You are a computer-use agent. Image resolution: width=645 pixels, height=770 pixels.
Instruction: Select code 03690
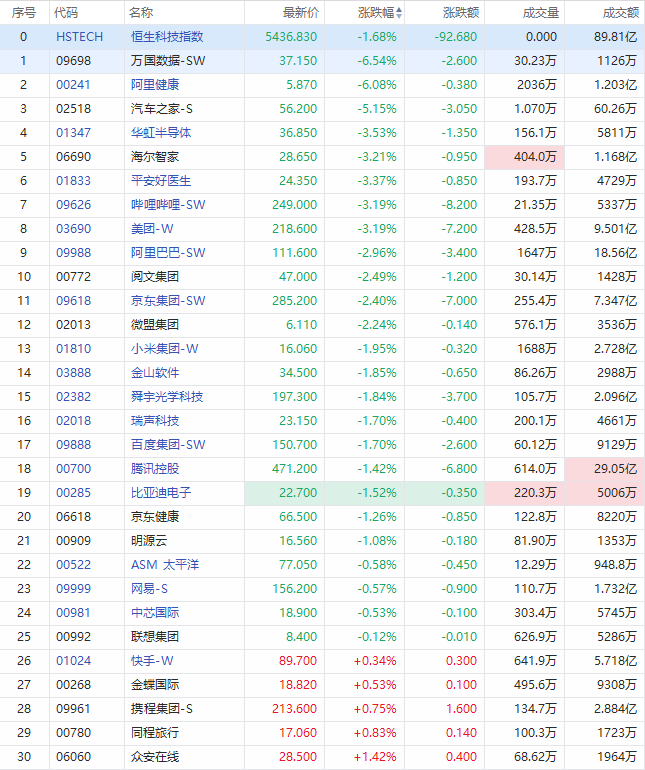pos(73,229)
